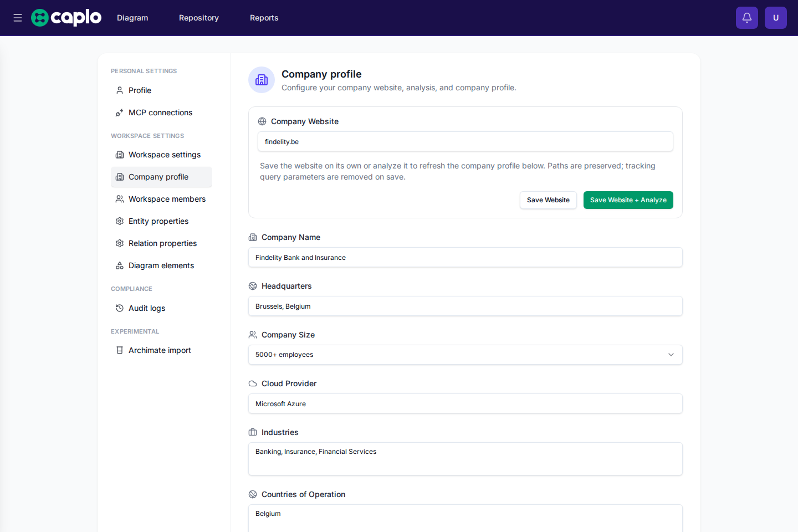Click the Save Website button
The height and width of the screenshot is (532, 798).
pos(548,200)
